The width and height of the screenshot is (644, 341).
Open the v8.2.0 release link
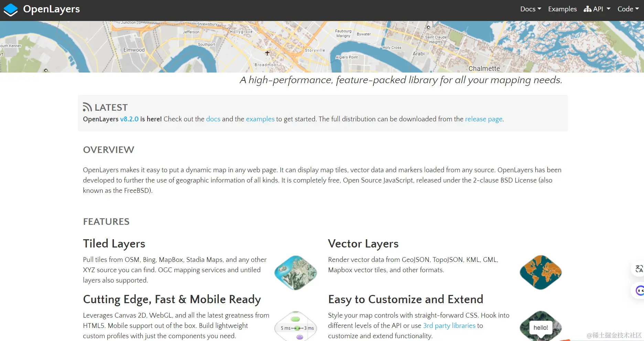[129, 119]
